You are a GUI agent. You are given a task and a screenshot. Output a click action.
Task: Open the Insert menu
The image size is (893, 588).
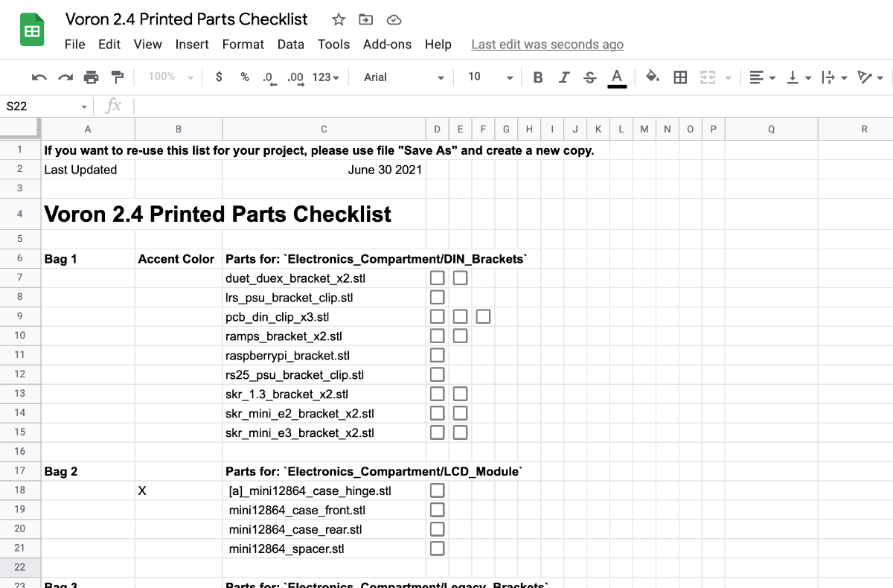192,45
